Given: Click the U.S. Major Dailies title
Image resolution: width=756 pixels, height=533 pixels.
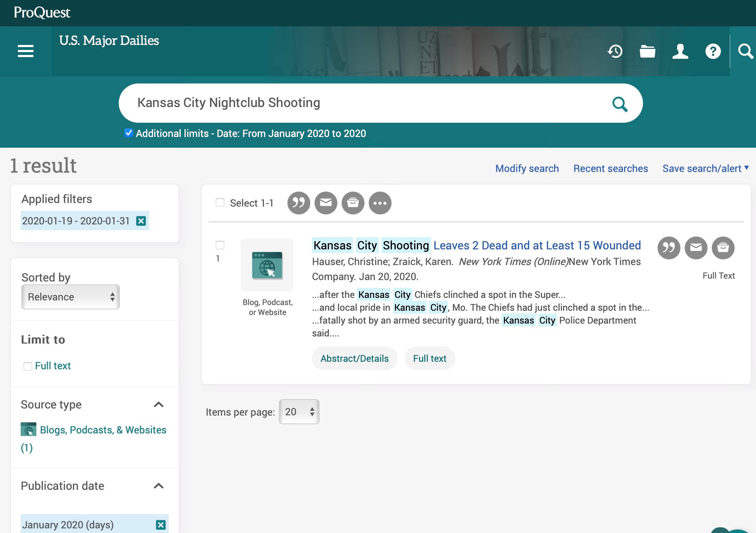Looking at the screenshot, I should (109, 41).
